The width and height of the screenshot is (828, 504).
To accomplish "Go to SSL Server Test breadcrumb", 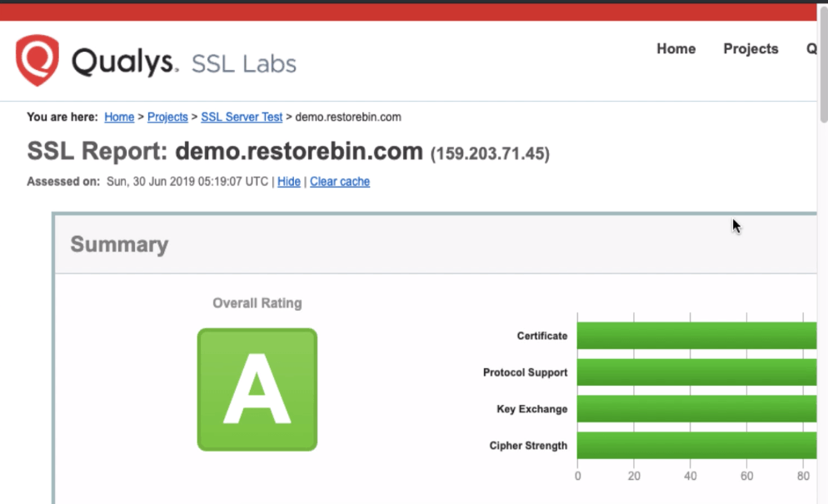I will tap(242, 117).
